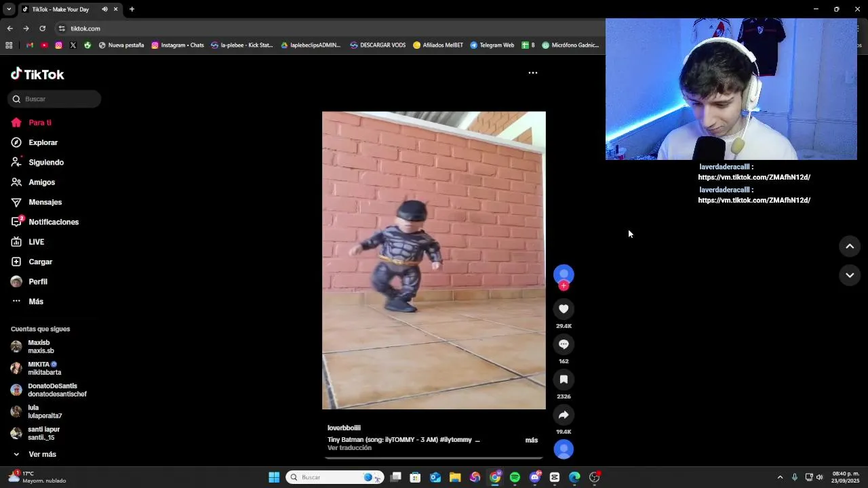
Task: Open the taskbar volume control
Action: 820,478
